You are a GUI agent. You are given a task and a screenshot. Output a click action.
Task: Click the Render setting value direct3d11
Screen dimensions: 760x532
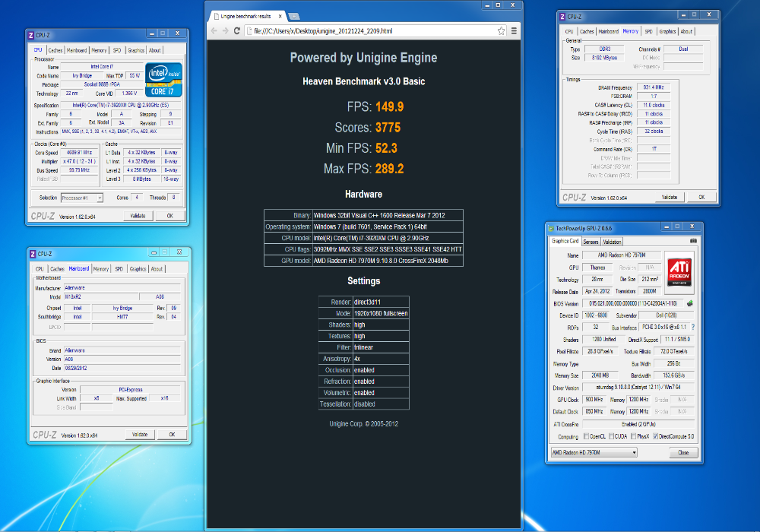[x=367, y=302]
